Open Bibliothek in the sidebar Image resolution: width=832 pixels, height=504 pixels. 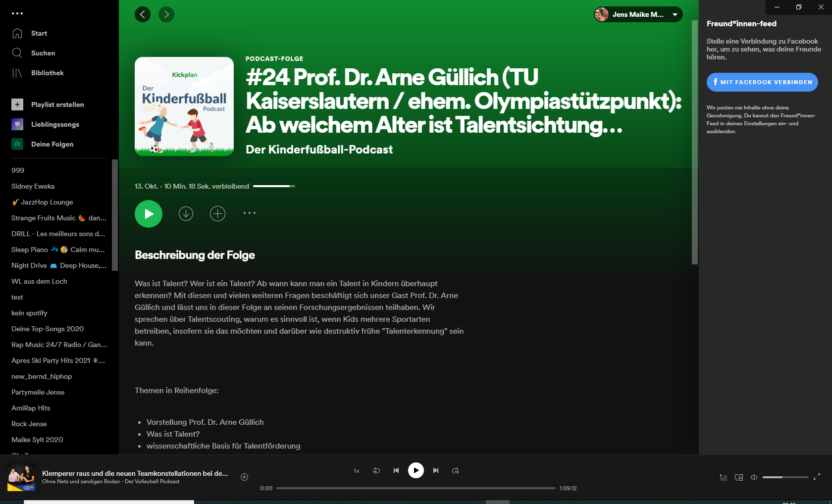click(47, 73)
